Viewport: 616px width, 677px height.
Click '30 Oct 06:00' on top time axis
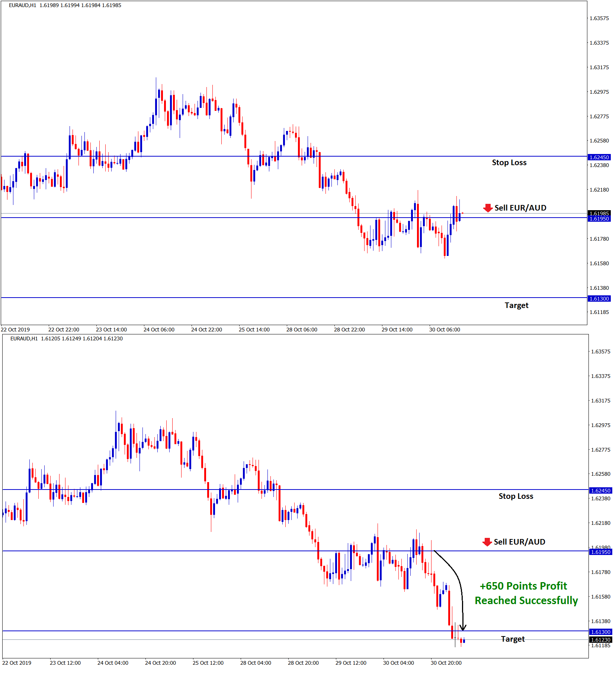click(x=445, y=330)
